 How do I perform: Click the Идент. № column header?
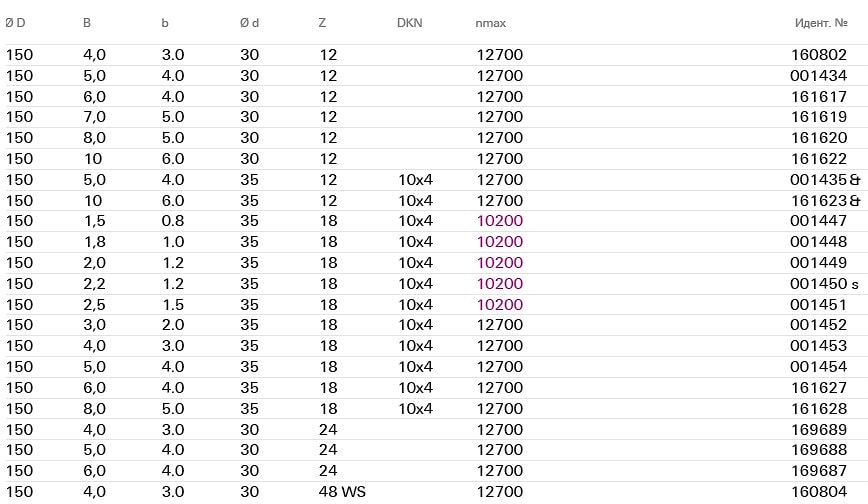[821, 23]
